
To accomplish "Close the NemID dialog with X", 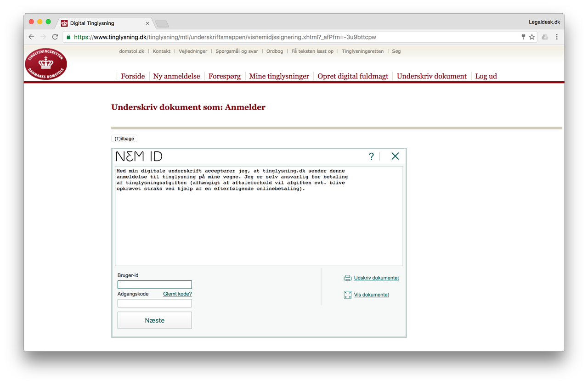I will pos(395,156).
